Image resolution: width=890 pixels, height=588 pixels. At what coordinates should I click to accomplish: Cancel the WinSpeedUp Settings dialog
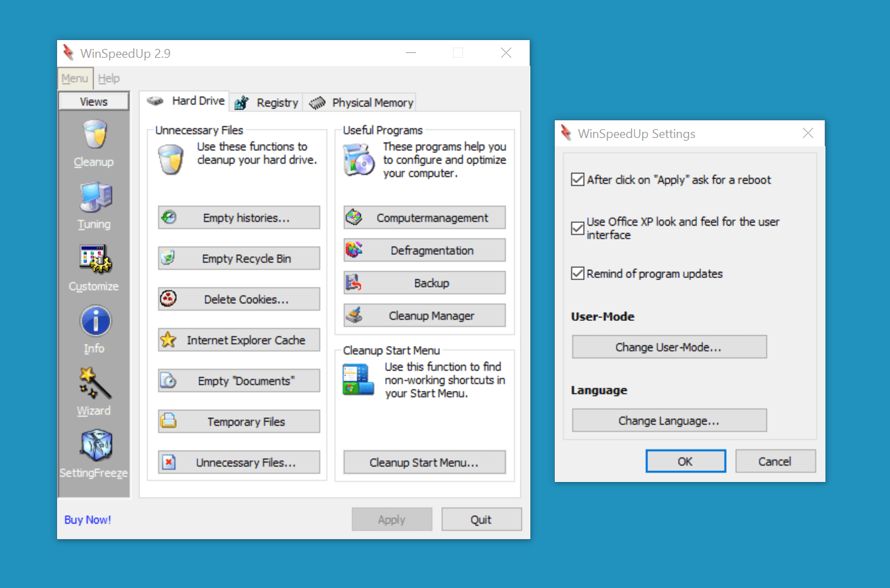(775, 461)
